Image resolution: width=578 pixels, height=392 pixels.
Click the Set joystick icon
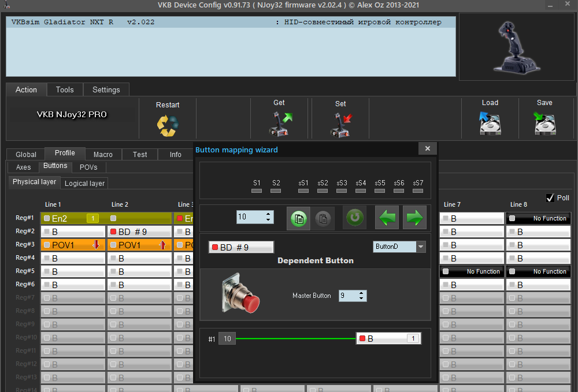tap(340, 125)
